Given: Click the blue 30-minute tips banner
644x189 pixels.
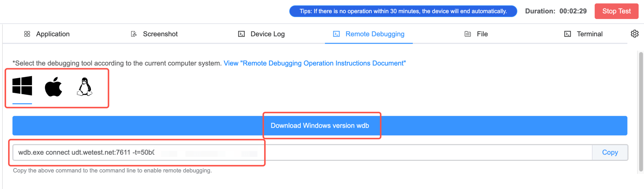Looking at the screenshot, I should click(403, 11).
